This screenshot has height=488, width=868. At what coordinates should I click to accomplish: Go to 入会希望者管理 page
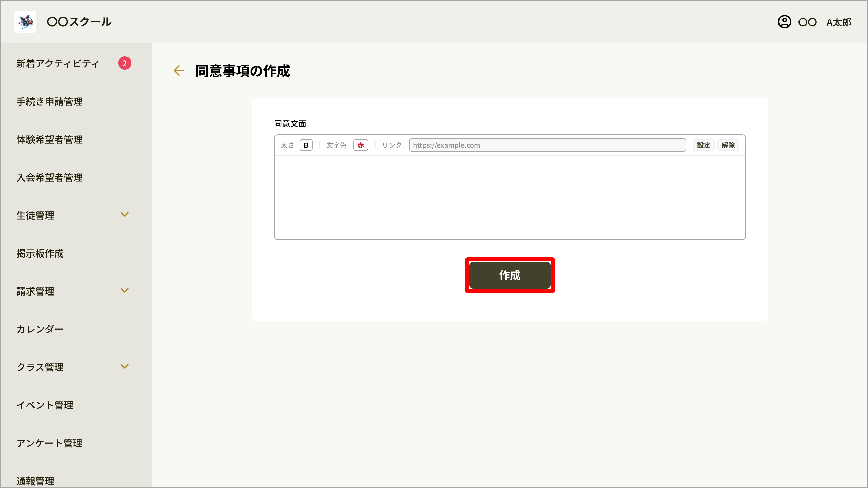pos(50,178)
